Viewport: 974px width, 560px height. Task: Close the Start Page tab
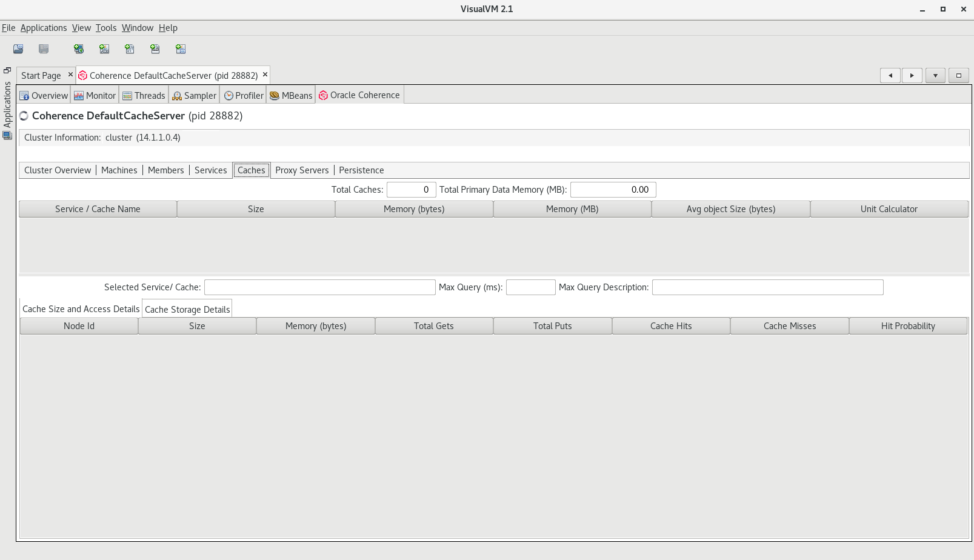click(x=70, y=75)
